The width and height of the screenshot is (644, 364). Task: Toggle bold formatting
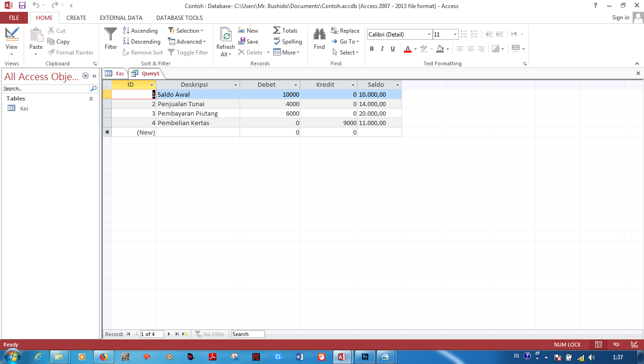coord(372,49)
